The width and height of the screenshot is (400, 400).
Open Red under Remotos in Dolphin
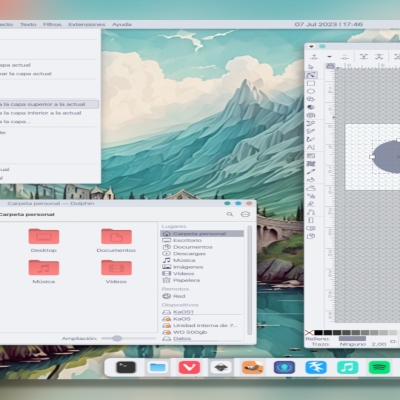[202, 296]
